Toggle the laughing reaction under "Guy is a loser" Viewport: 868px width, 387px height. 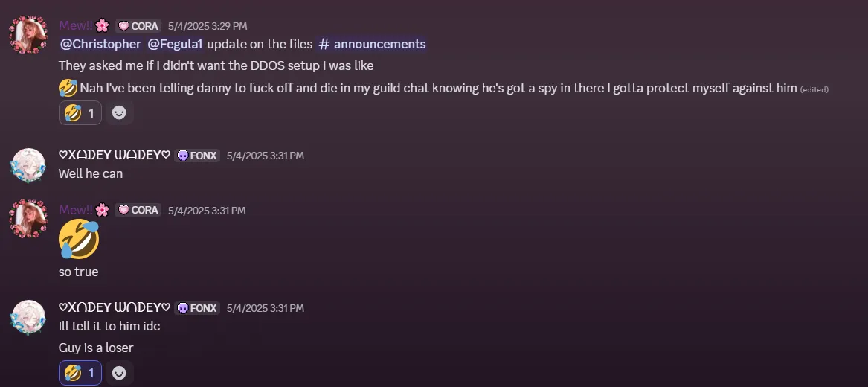80,373
